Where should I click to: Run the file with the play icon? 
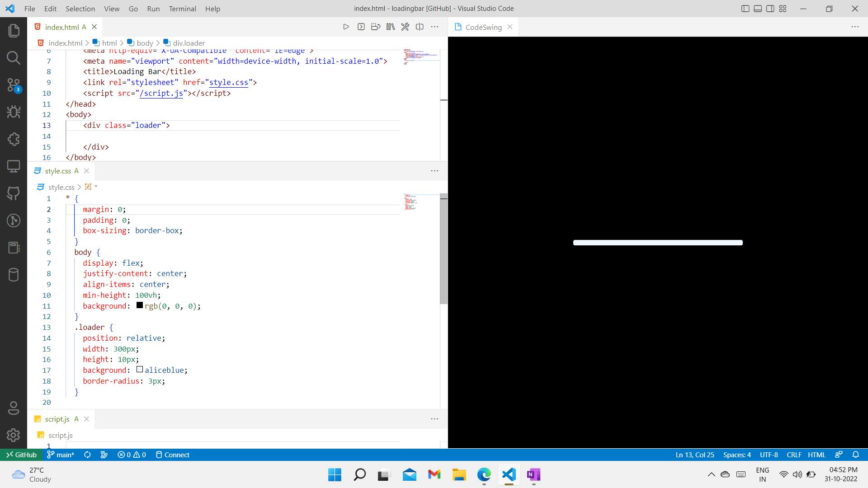click(346, 27)
